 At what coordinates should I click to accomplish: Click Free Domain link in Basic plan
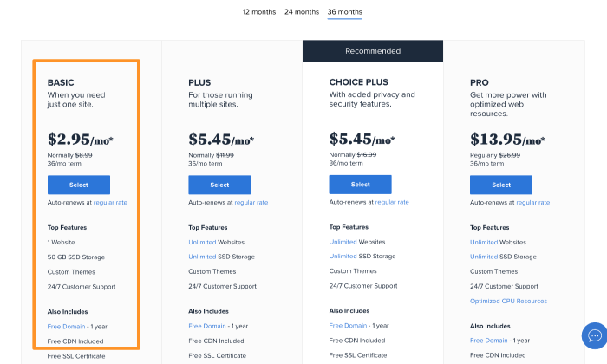[66, 327]
